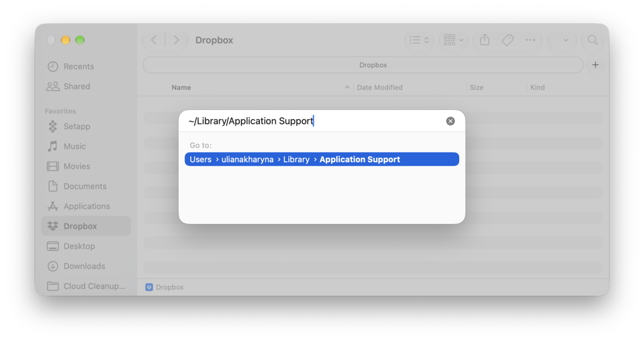
Task: Open the More actions ellipsis menu
Action: 530,40
